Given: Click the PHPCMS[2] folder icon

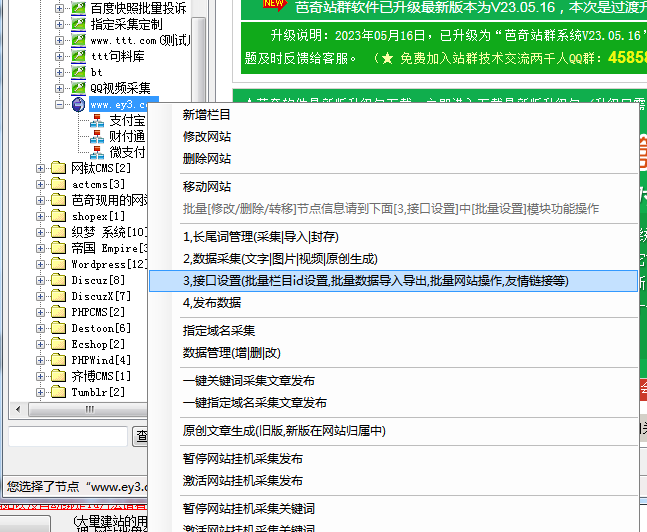Looking at the screenshot, I should [59, 312].
